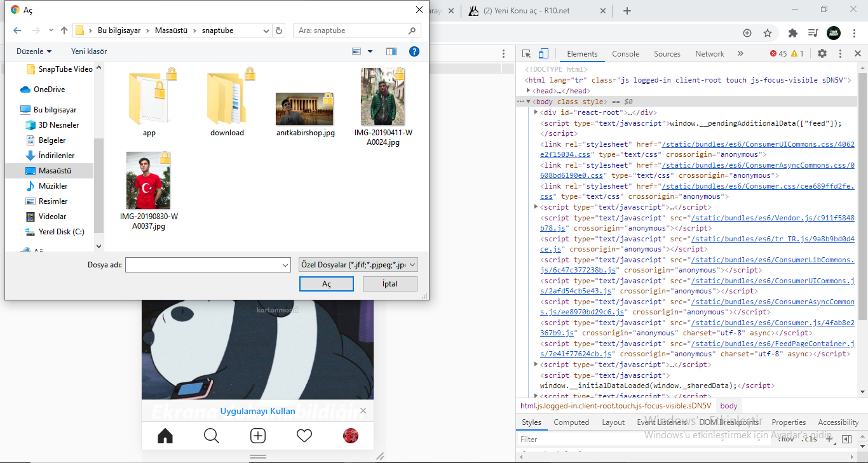Cancel the dialog with İptal
868x463 pixels.
coord(390,284)
